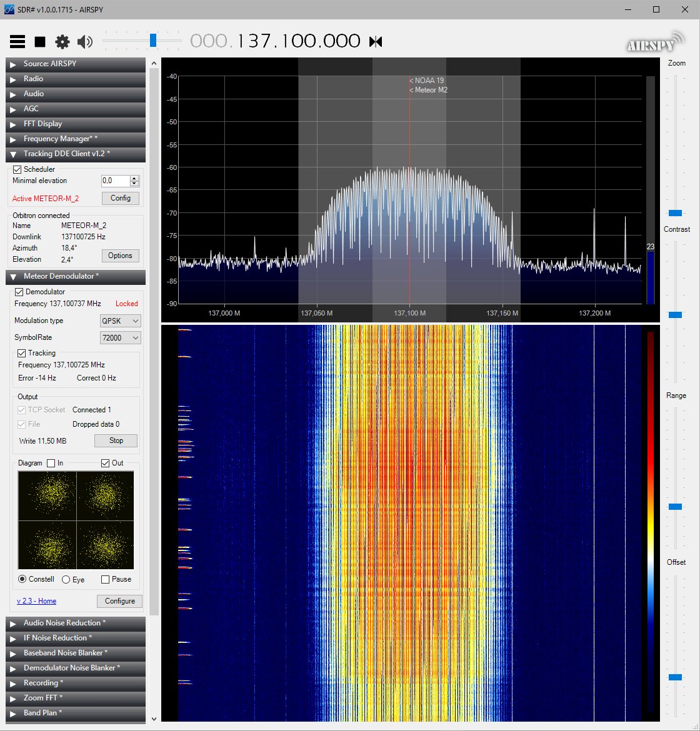Click the Active METEOR-M_2 status text
This screenshot has height=731, width=700.
click(x=45, y=199)
